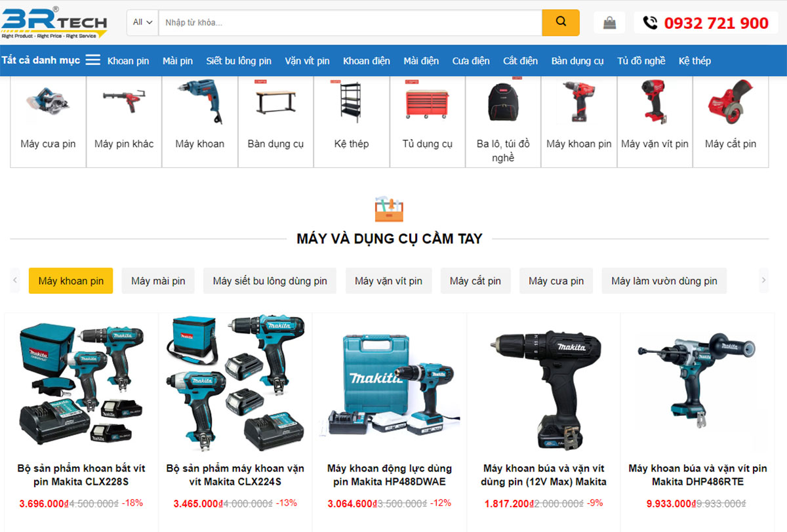Call the 0932 721 900 phone number link
Viewport: 787px width, 532px height.
(716, 23)
